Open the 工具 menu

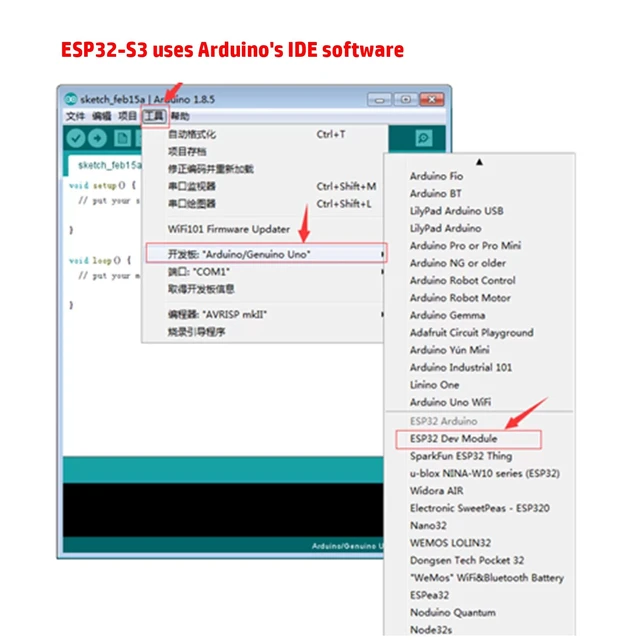pyautogui.click(x=154, y=116)
